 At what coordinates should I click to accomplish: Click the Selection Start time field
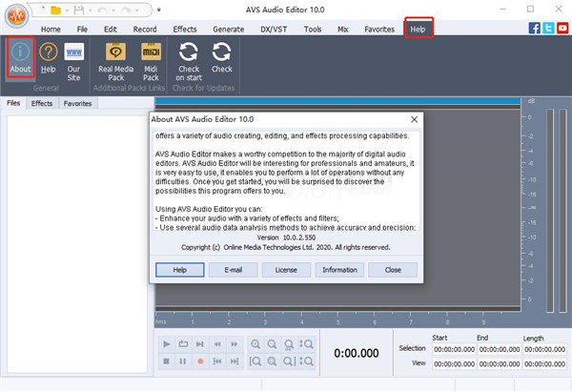(454, 349)
